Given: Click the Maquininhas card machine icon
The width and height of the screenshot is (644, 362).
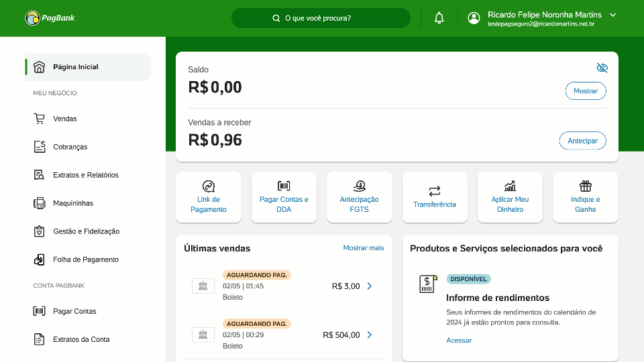Looking at the screenshot, I should pos(39,203).
